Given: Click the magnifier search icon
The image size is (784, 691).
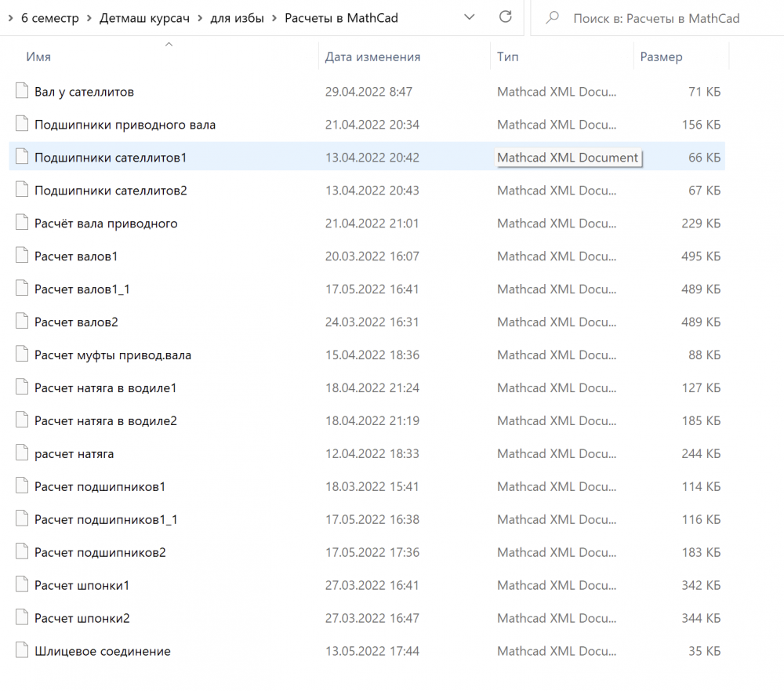Looking at the screenshot, I should pyautogui.click(x=552, y=17).
